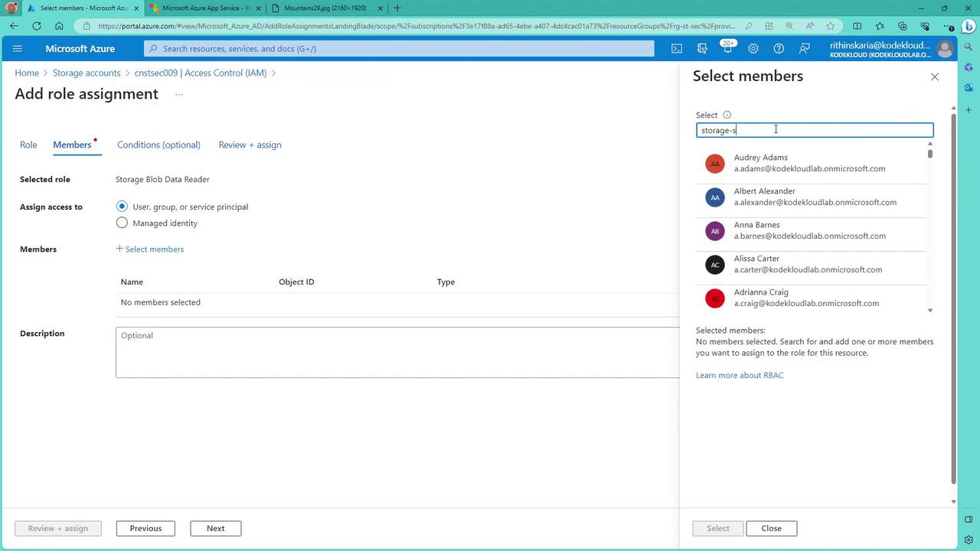Go to Home breadcrumb link

27,73
